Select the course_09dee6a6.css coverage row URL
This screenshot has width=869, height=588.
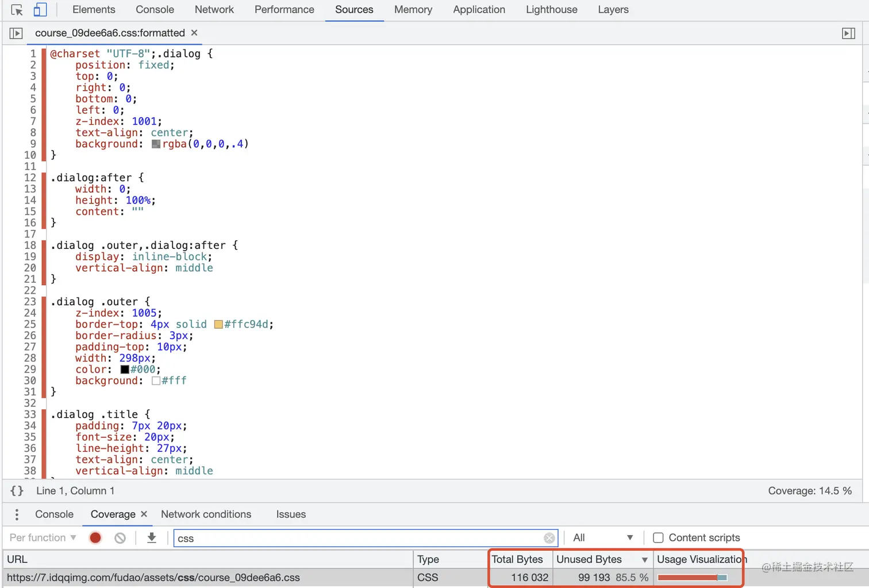point(153,578)
